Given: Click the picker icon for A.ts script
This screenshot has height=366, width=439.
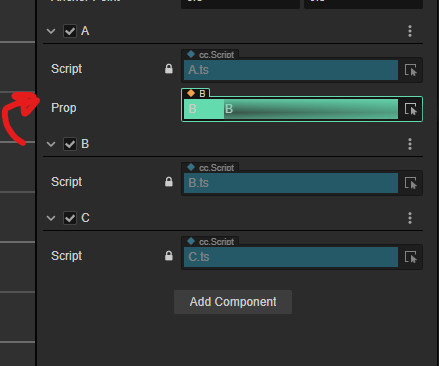Looking at the screenshot, I should pos(411,70).
